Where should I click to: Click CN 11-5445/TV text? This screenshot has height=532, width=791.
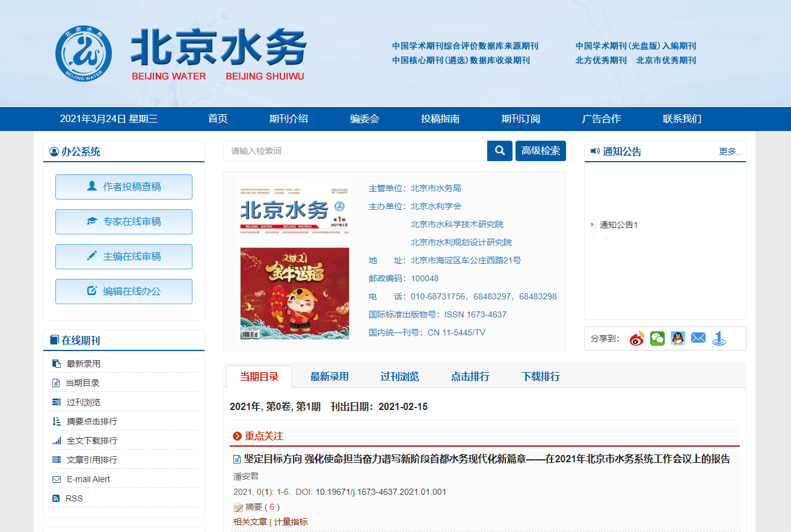pos(457,332)
